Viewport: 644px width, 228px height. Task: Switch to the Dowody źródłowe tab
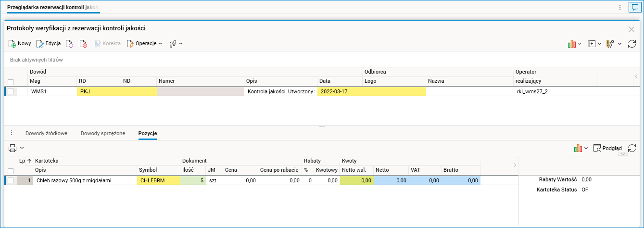pos(46,133)
